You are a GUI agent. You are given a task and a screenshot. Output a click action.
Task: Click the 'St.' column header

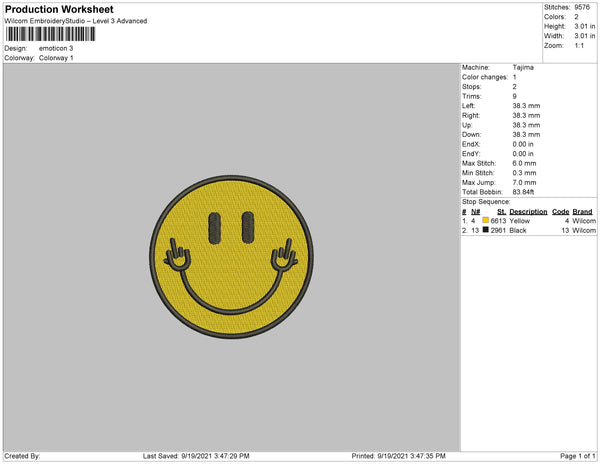click(x=502, y=212)
